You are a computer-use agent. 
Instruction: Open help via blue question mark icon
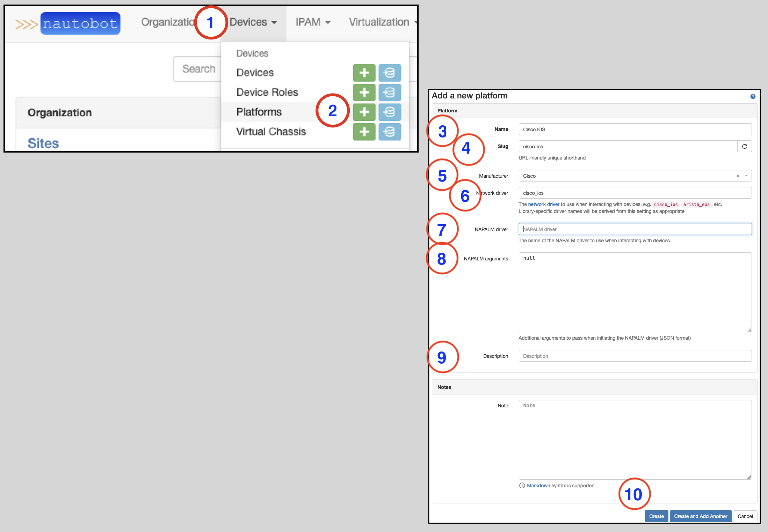(753, 96)
